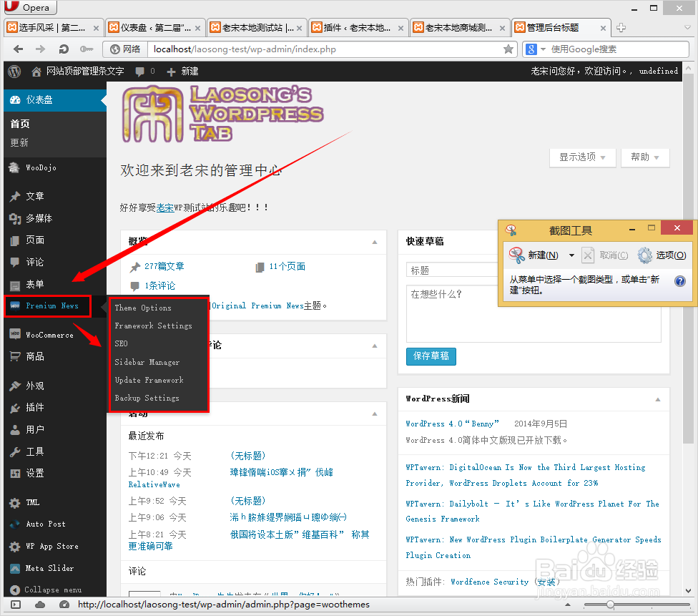Open the tab list dropdown arrow
Screen dimensions: 698x616
pyautogui.click(x=687, y=28)
